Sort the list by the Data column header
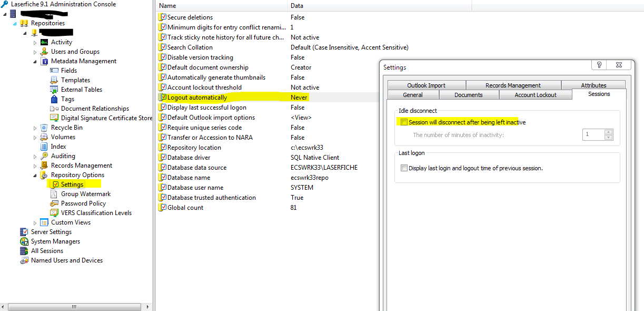The height and width of the screenshot is (311, 644). (379, 6)
